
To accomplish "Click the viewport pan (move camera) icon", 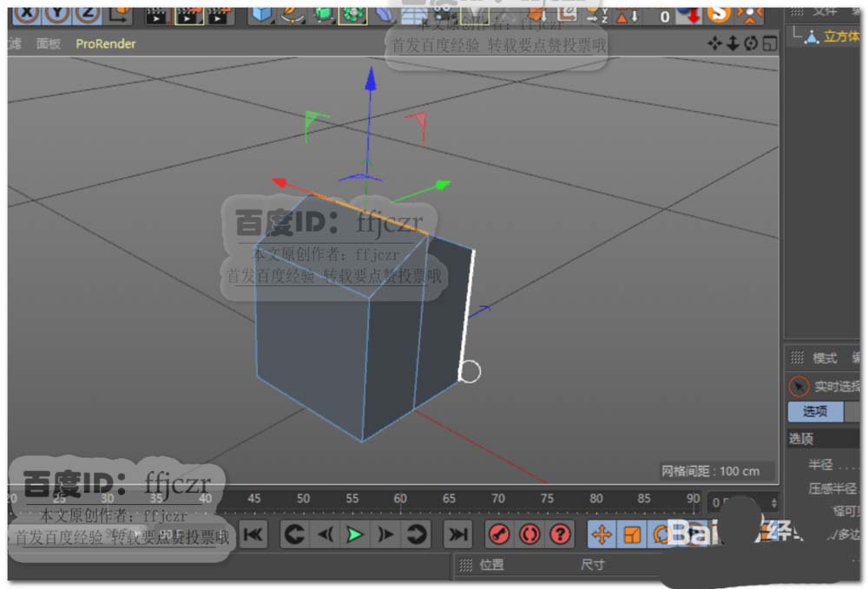I will tap(715, 43).
